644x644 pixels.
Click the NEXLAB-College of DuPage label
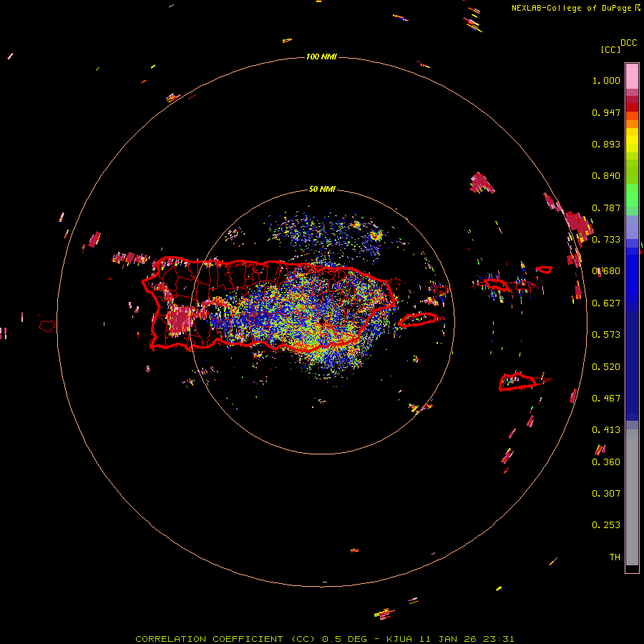click(x=572, y=8)
